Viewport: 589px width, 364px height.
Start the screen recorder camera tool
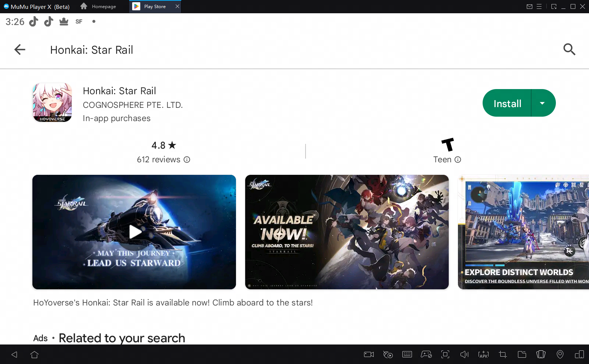[x=368, y=354]
